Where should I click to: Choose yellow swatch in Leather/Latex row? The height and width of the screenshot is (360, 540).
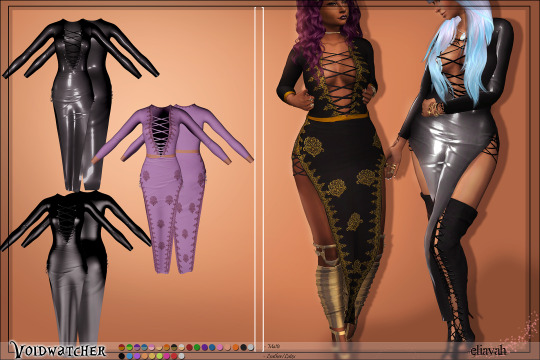pos(152,356)
